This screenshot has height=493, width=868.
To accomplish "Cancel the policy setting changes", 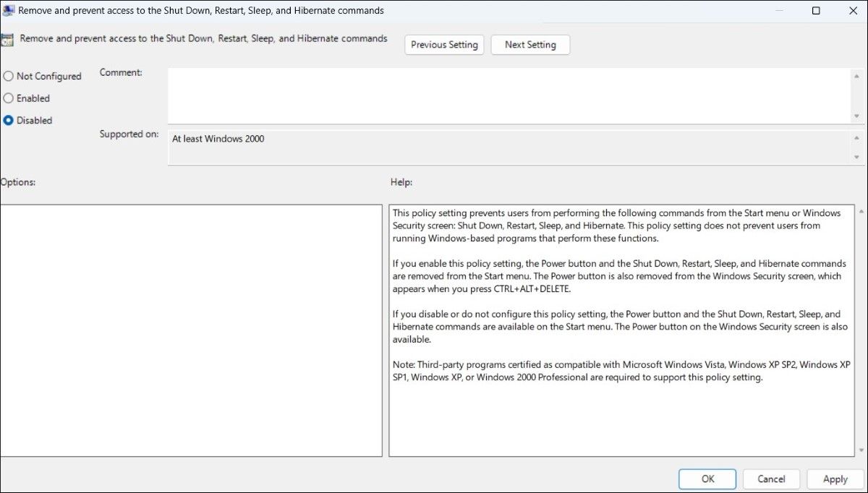I will [x=771, y=479].
